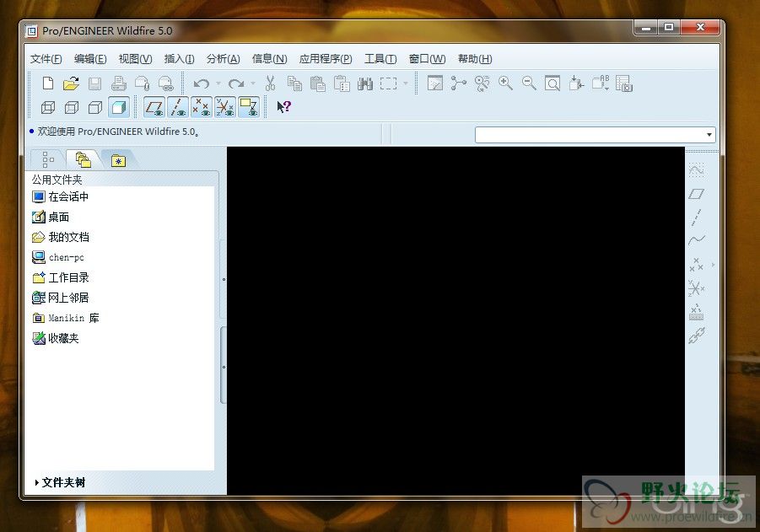This screenshot has width=760, height=532.
Task: Toggle coordinate systems display
Action: pos(225,107)
